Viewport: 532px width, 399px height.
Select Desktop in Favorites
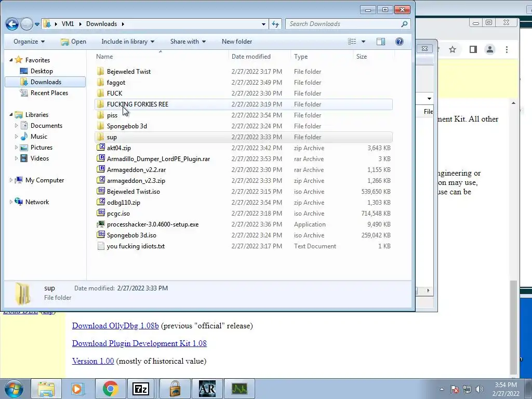pos(42,71)
